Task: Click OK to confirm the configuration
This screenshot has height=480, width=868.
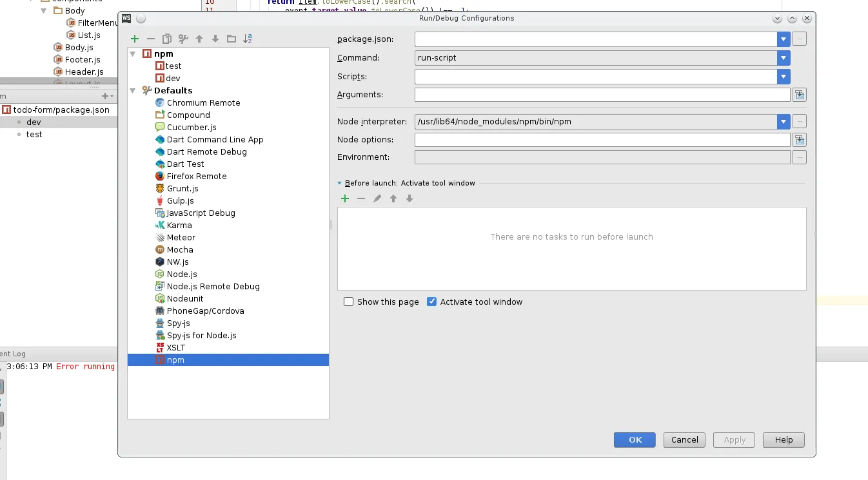Action: (x=635, y=440)
